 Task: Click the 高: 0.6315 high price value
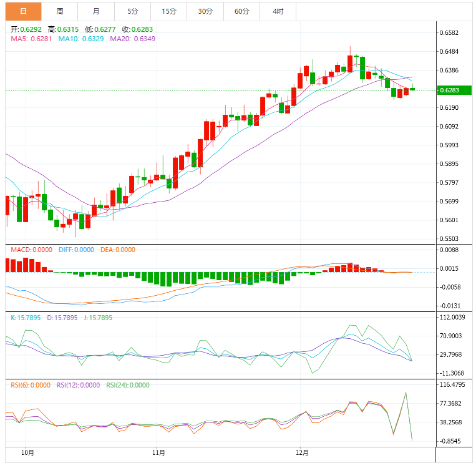coord(64,29)
